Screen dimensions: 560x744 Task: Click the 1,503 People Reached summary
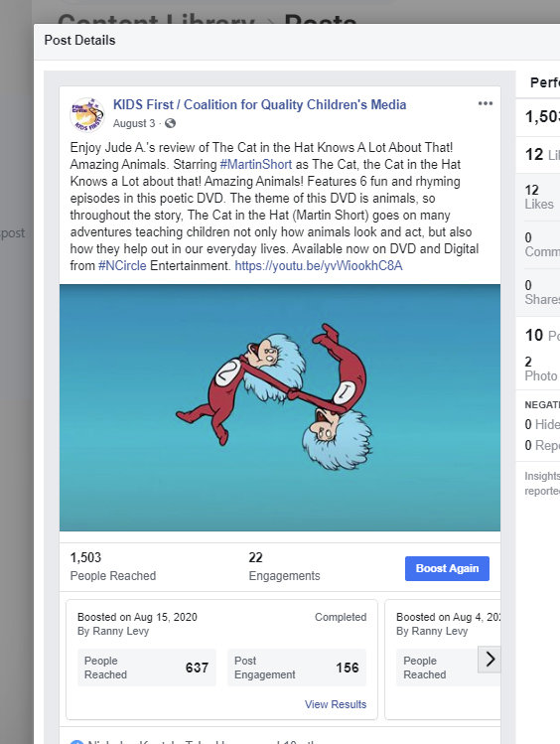113,566
